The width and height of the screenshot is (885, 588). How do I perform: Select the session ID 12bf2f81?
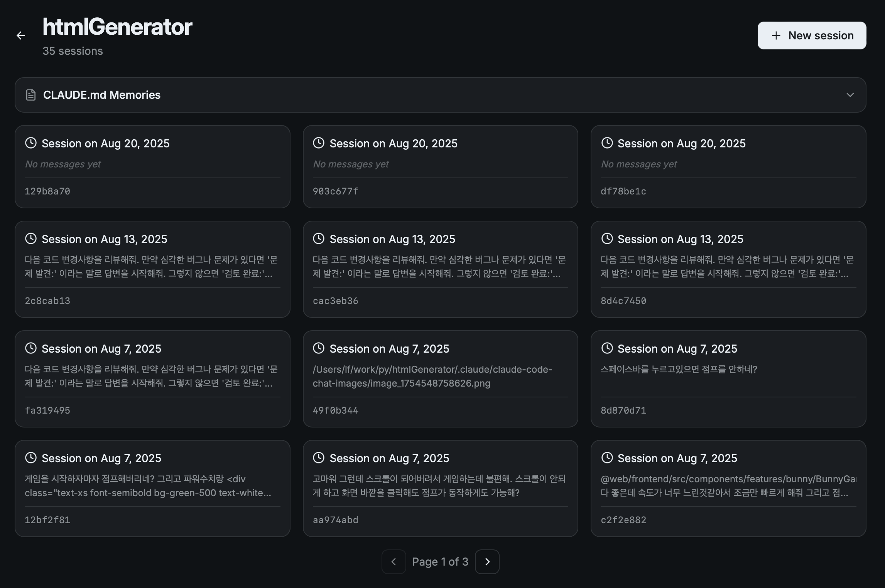47,520
